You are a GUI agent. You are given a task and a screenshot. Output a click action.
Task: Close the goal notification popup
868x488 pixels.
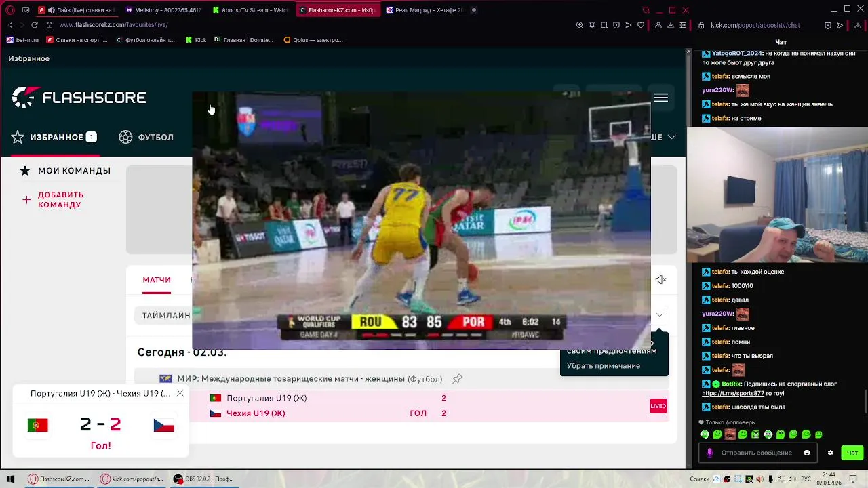point(180,393)
